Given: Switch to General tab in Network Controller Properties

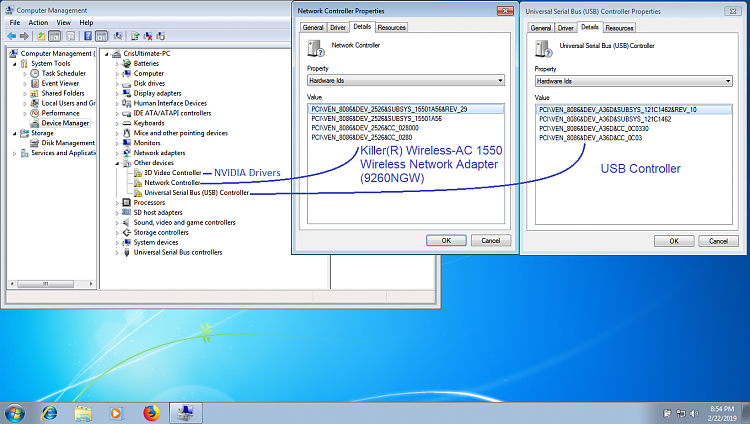Looking at the screenshot, I should pos(313,28).
